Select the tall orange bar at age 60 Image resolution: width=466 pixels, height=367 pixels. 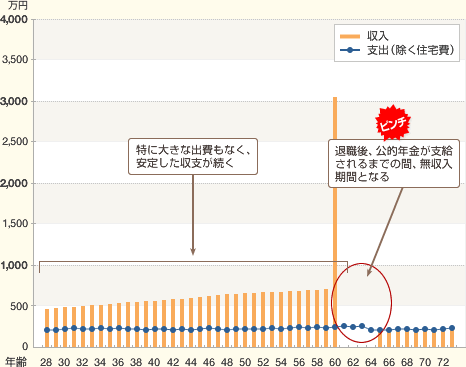[335, 222]
